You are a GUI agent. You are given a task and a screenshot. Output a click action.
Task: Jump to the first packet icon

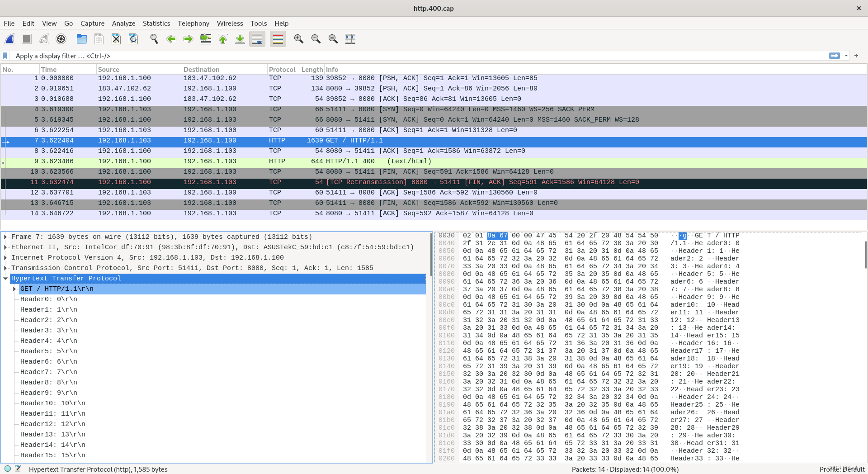coord(223,39)
